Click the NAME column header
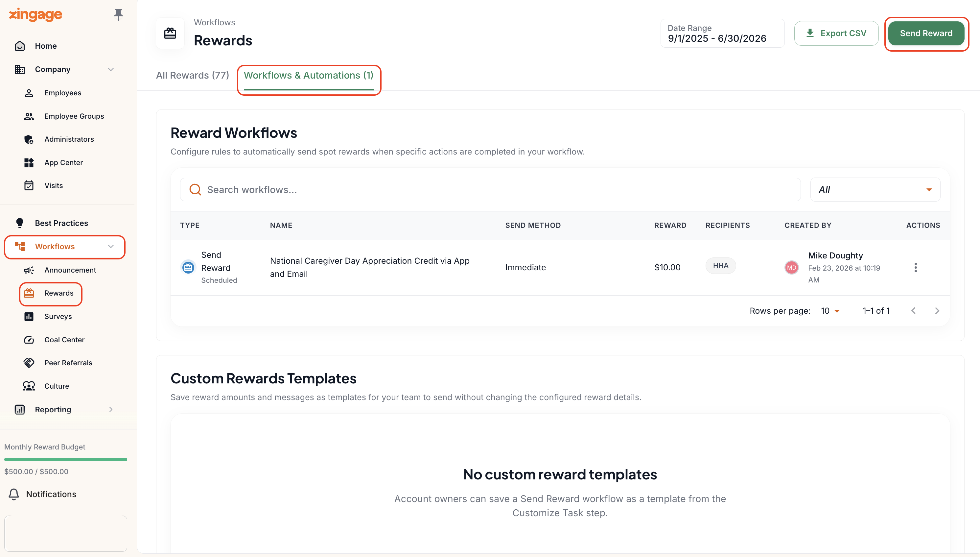This screenshot has width=980, height=557. coord(281,226)
